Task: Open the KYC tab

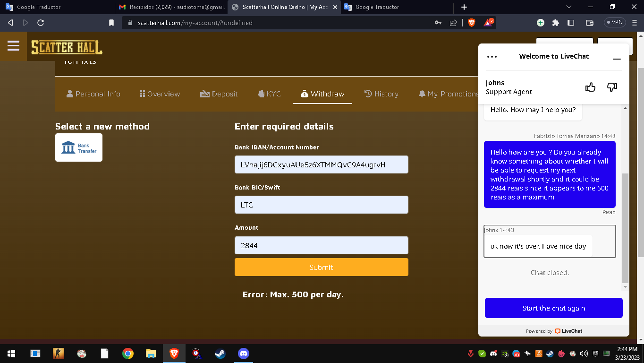Action: pos(269,94)
